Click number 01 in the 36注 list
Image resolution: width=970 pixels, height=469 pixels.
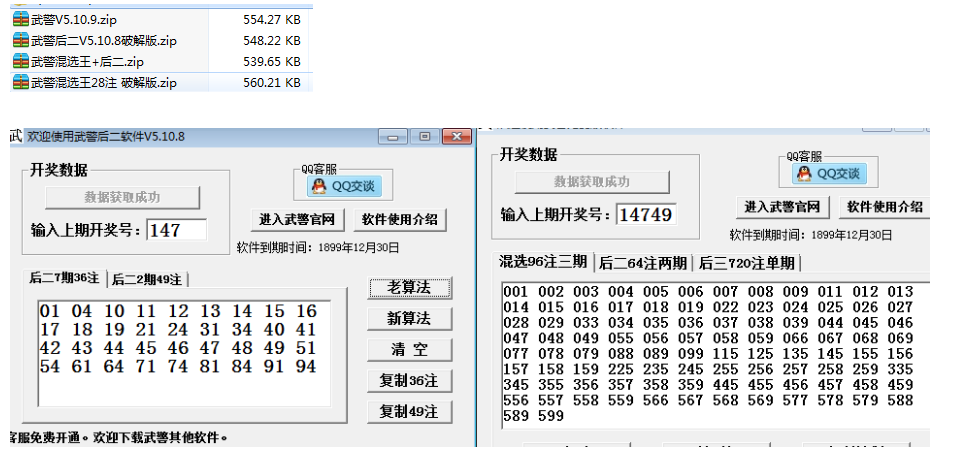point(50,311)
